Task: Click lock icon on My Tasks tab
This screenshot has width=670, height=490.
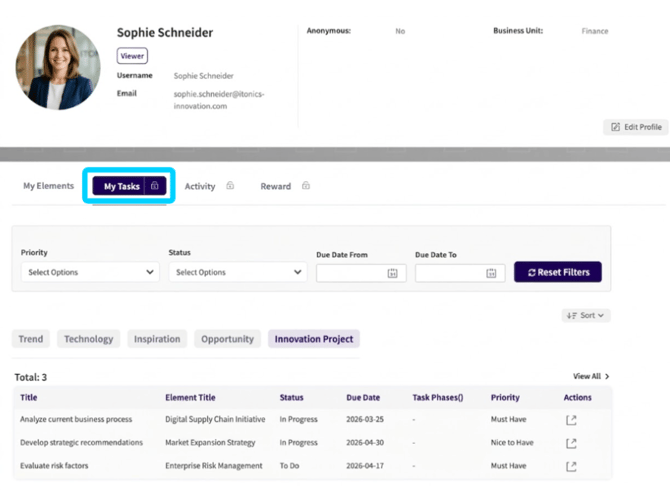Action: point(155,186)
